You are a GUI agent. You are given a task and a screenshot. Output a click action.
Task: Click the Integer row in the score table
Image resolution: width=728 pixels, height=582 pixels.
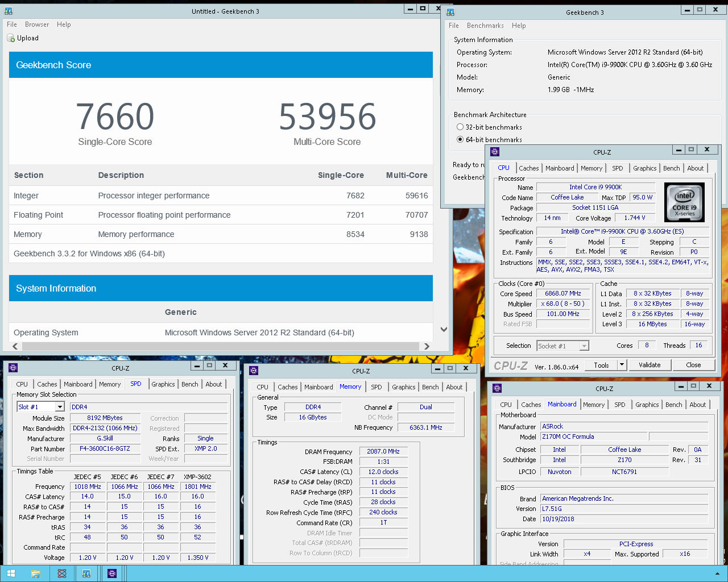click(221, 196)
